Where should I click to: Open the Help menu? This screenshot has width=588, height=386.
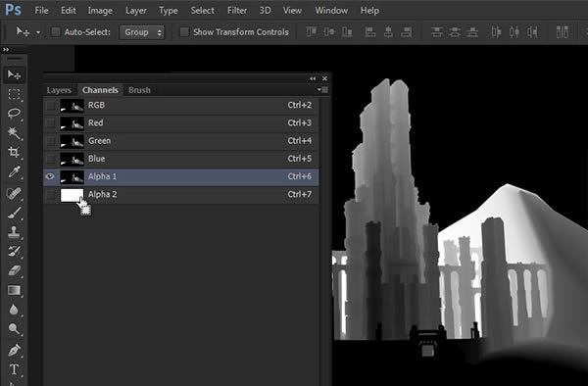369,11
